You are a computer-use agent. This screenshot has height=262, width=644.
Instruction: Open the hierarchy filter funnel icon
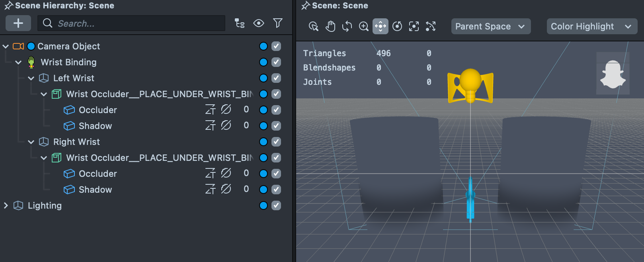[278, 23]
